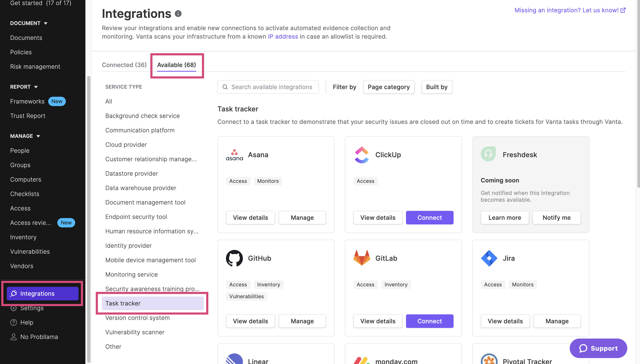This screenshot has width=640, height=364.
Task: Open the Built by filter dropdown
Action: click(x=437, y=87)
